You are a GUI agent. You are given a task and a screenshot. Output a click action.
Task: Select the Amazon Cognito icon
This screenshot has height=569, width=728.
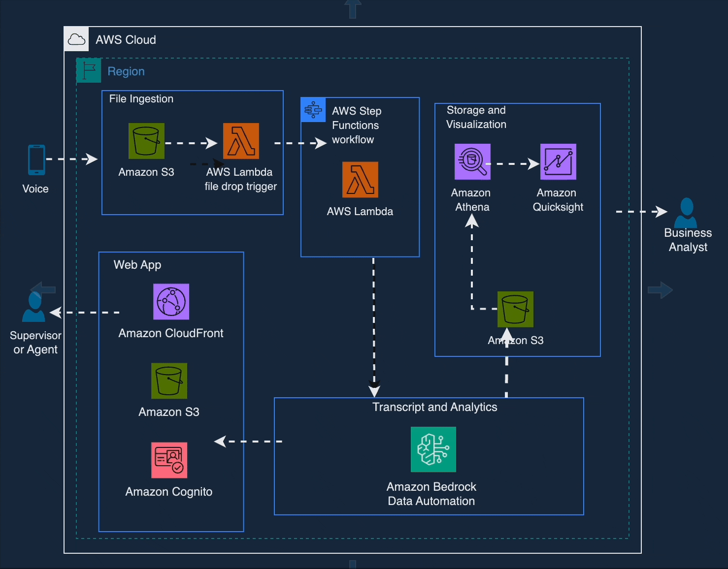[169, 460]
